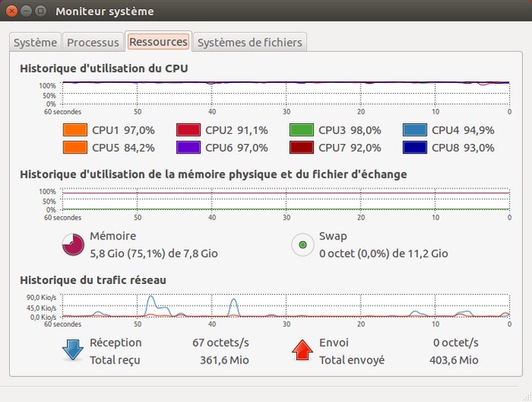
Task: Click the red Envoi upload arrow
Action: [302, 350]
